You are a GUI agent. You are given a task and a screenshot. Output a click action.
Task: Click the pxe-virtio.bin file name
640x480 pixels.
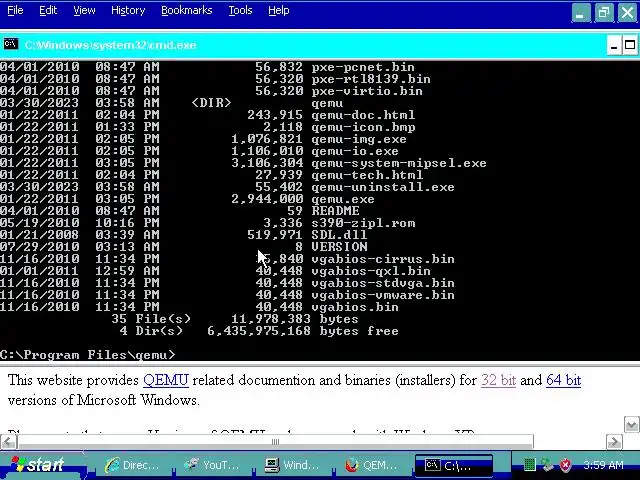(367, 91)
